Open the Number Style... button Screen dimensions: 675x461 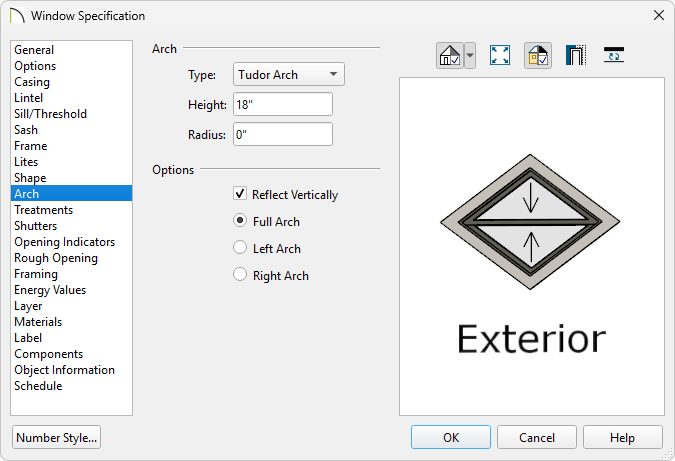(x=56, y=437)
